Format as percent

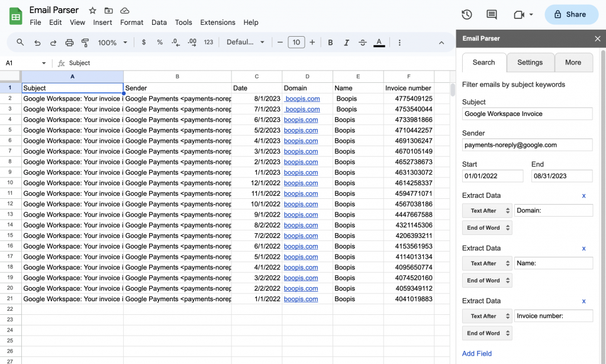pyautogui.click(x=160, y=42)
